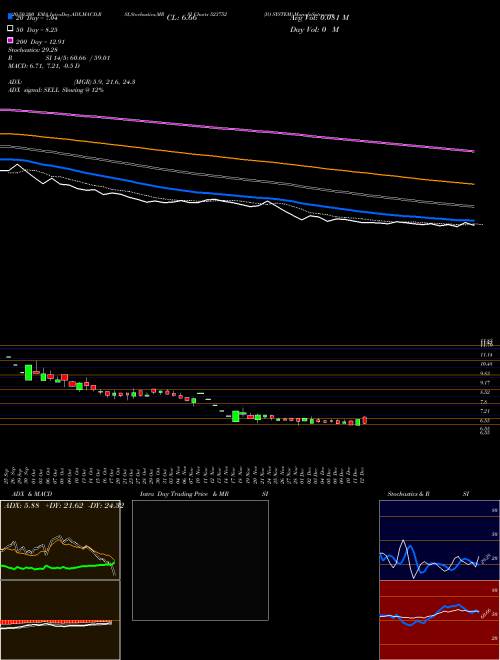Select the 'SI 14/3: 60.66 / 59.01' value

click(78, 58)
